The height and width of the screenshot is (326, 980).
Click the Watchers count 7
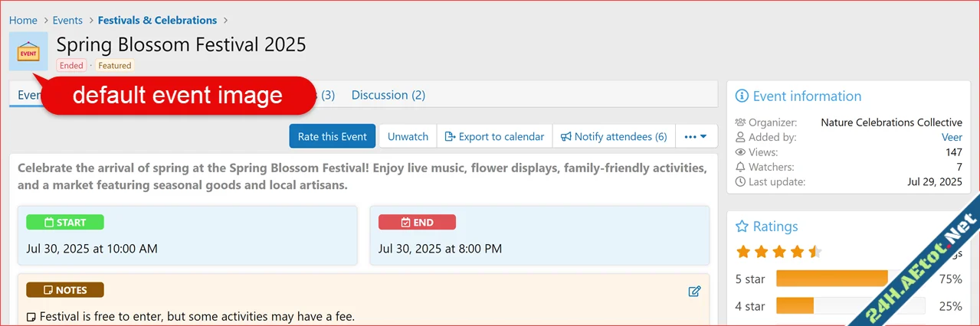[959, 167]
